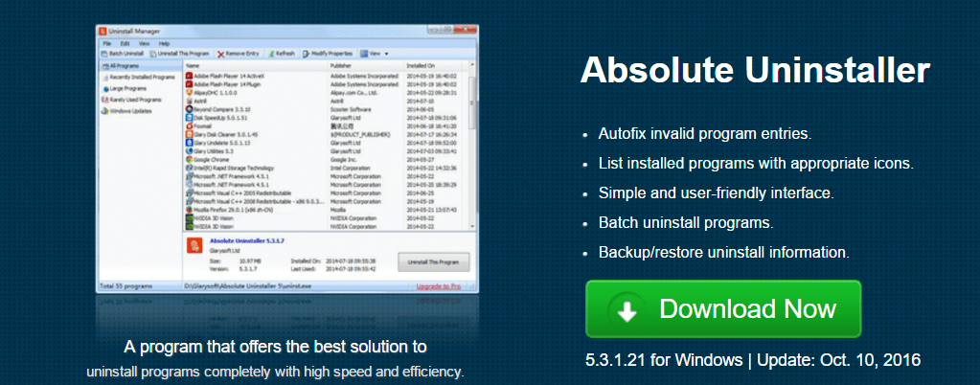The width and height of the screenshot is (980, 385).
Task: Click the green Download Now button
Action: coord(723,309)
